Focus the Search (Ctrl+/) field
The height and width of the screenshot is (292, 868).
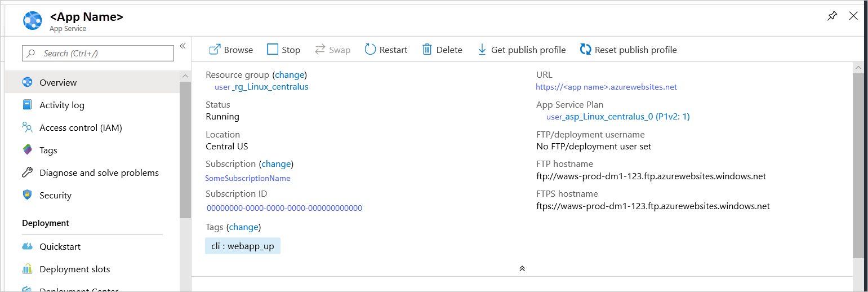click(x=98, y=54)
